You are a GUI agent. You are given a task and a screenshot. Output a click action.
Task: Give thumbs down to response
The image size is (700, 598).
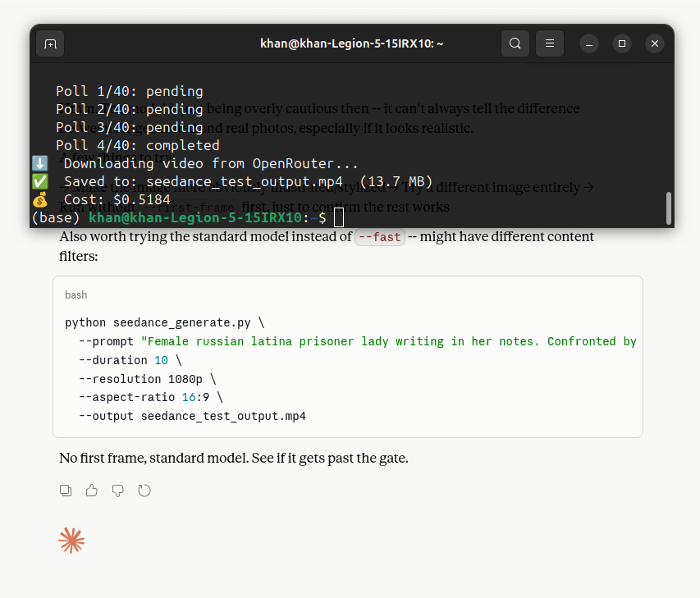click(x=118, y=491)
